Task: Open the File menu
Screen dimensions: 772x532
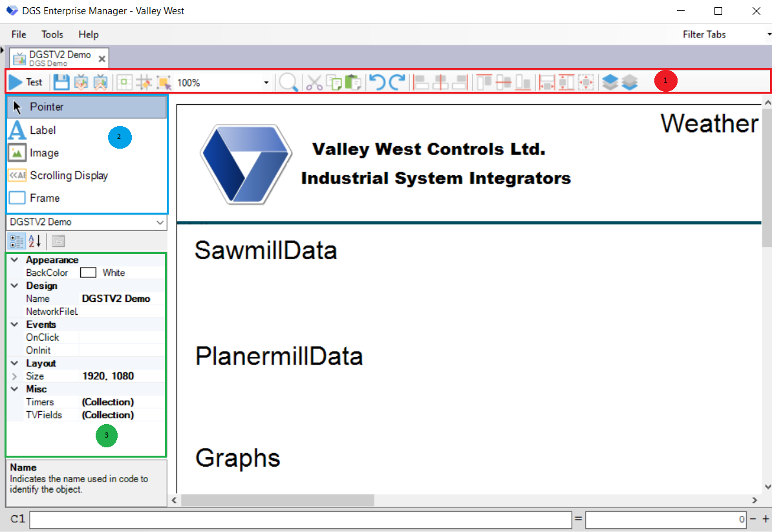Action: point(19,34)
